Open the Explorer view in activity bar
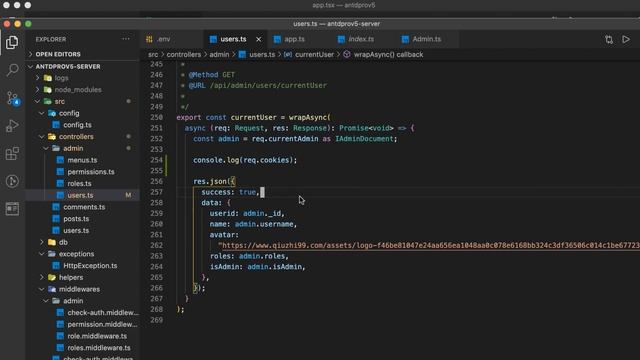 coord(12,42)
